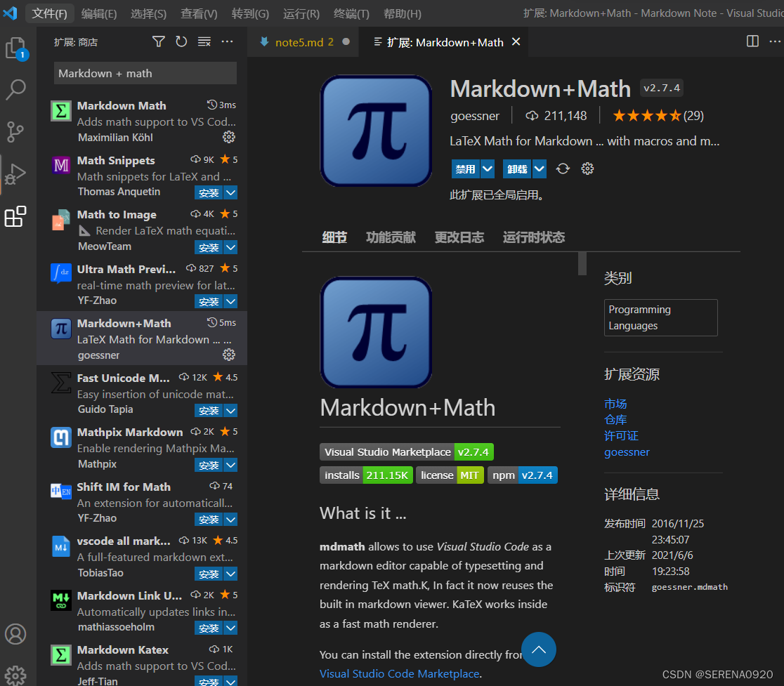Image resolution: width=784 pixels, height=686 pixels.
Task: Open install dropdown for Shift IM for Math
Action: click(x=230, y=520)
